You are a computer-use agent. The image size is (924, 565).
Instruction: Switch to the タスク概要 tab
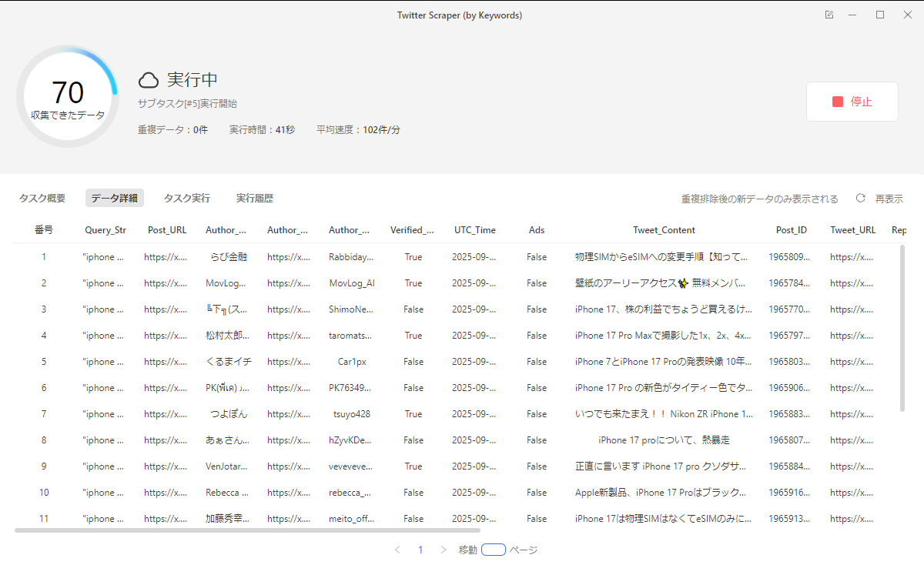41,198
